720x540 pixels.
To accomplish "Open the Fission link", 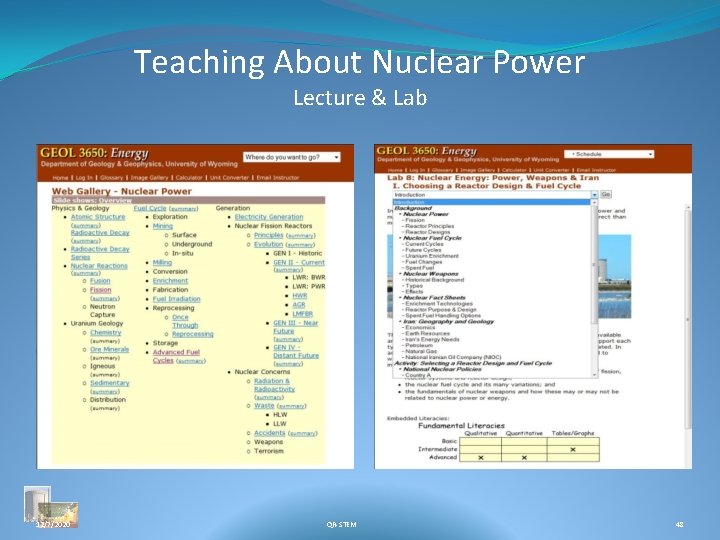I will (101, 290).
